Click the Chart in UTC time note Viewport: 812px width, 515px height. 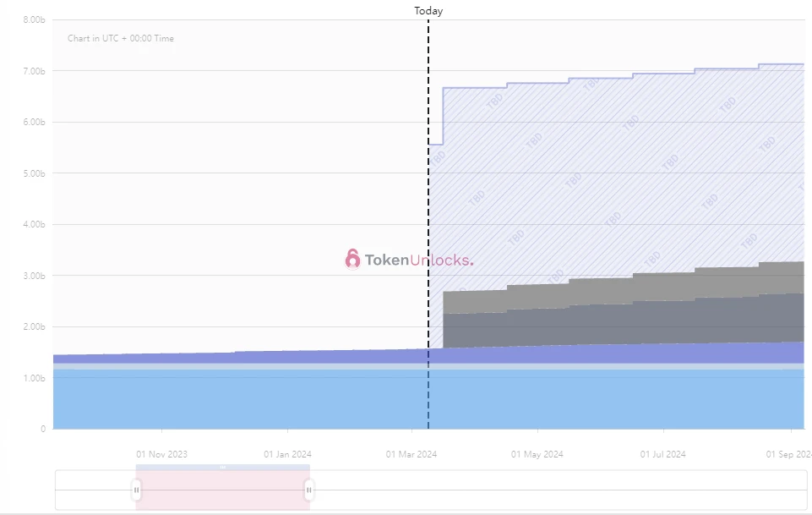tap(121, 38)
